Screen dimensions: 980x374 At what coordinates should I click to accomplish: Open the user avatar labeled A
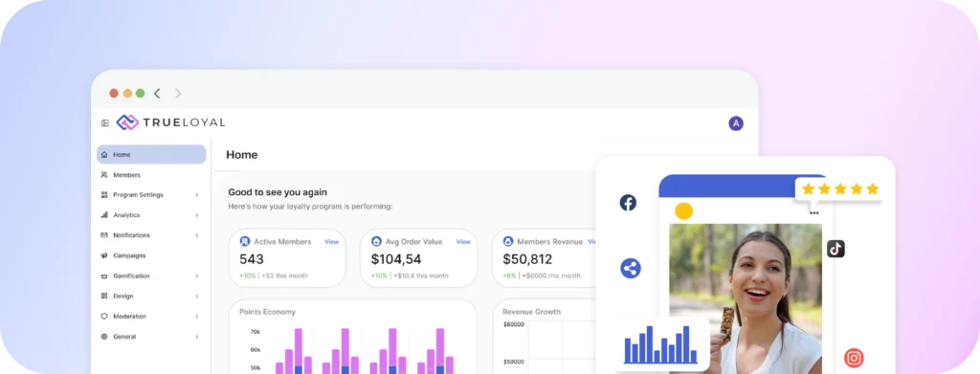tap(736, 123)
